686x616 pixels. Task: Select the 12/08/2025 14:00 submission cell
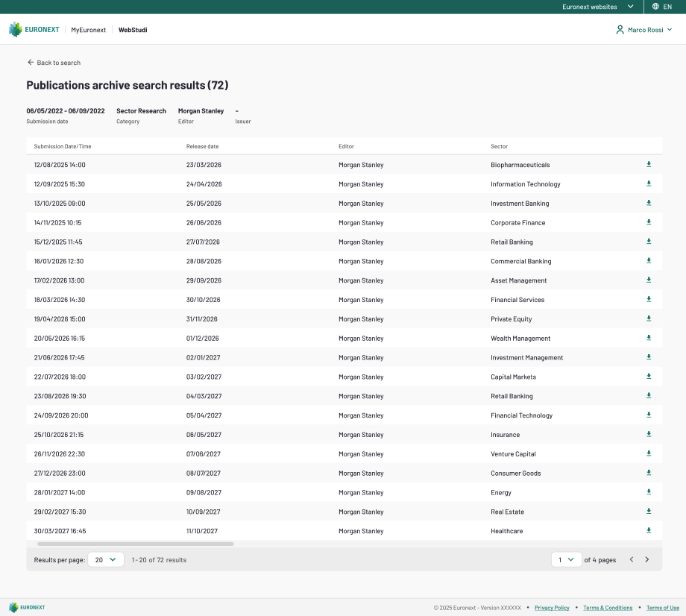coord(60,165)
